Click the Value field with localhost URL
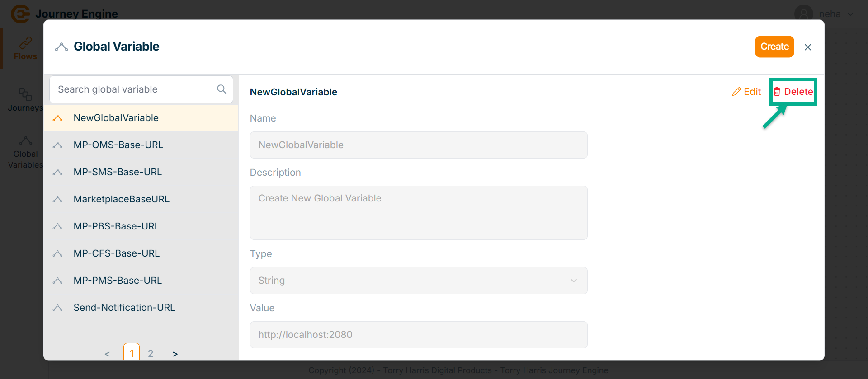868x379 pixels. (418, 335)
